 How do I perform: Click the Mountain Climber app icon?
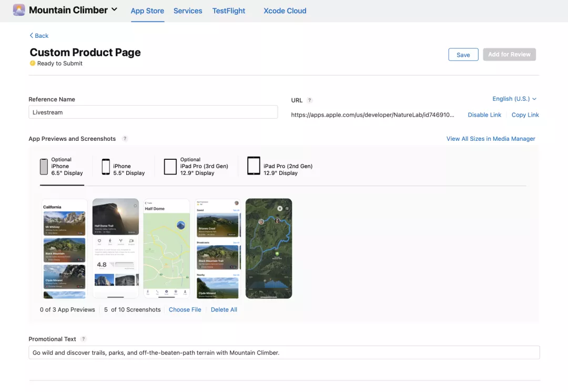[x=19, y=10]
